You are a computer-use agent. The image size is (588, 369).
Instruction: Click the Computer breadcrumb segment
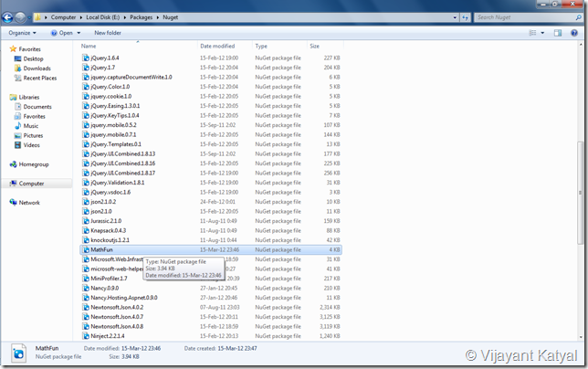click(63, 17)
